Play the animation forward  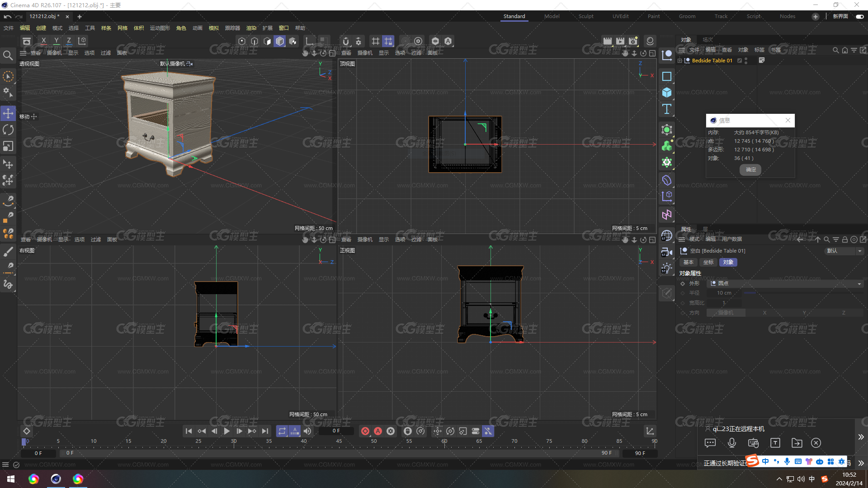tap(226, 431)
